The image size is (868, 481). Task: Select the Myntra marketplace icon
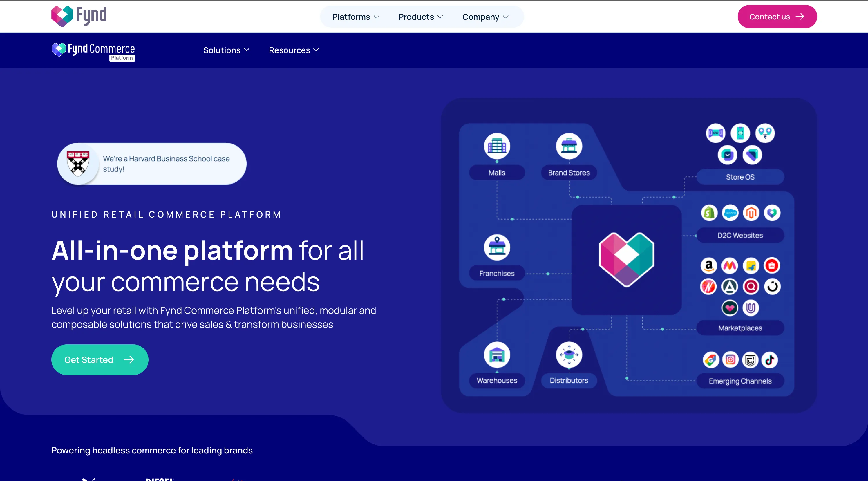(x=730, y=266)
